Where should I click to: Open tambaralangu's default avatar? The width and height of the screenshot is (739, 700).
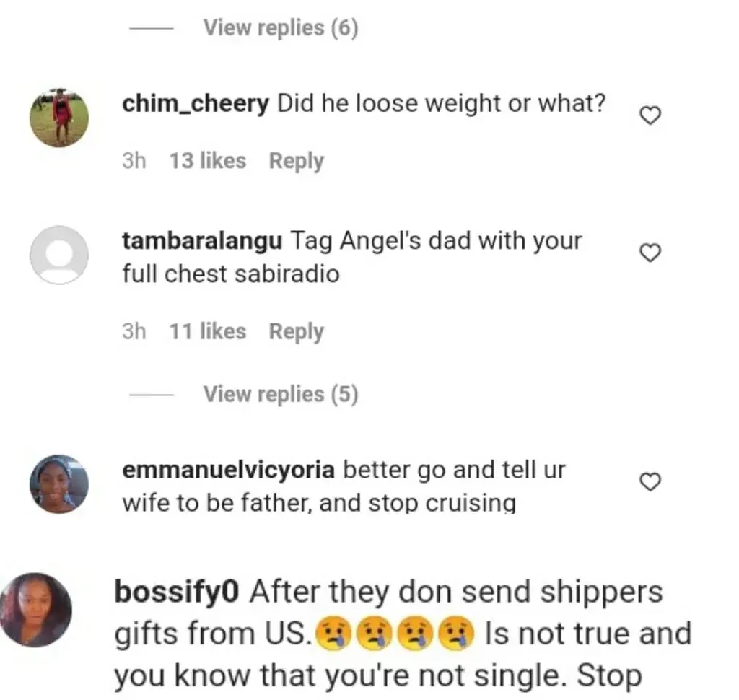pos(59,255)
